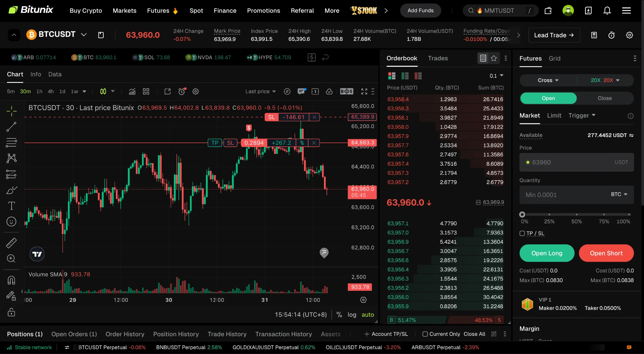
Task: Switch to the Grid tab
Action: pos(554,58)
